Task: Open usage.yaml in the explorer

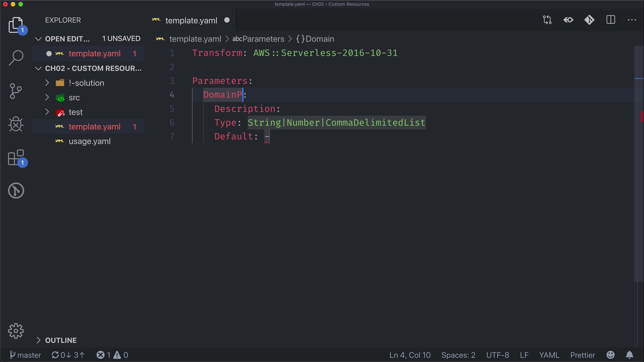Action: [x=90, y=141]
